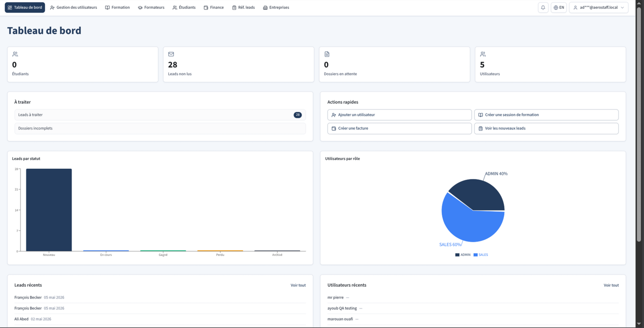Screen dimensions: 644x328
Task: Click the document icon above Dossiers en attente
Action: (x=327, y=54)
